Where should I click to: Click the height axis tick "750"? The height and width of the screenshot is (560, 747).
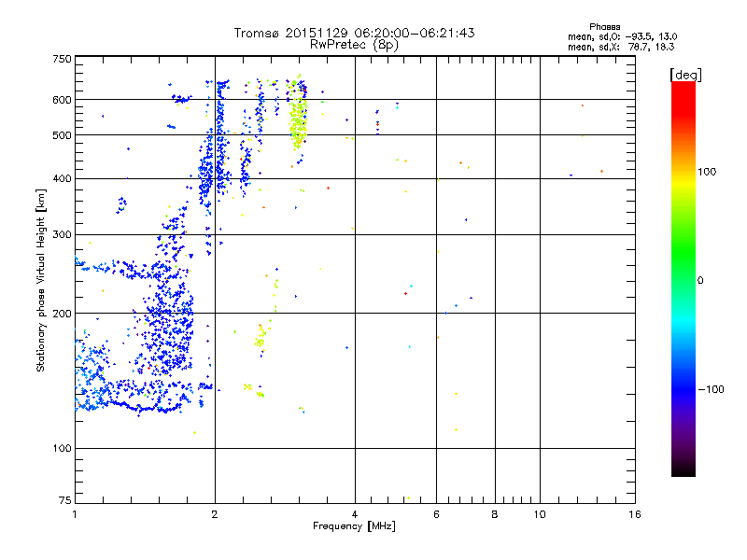62,59
